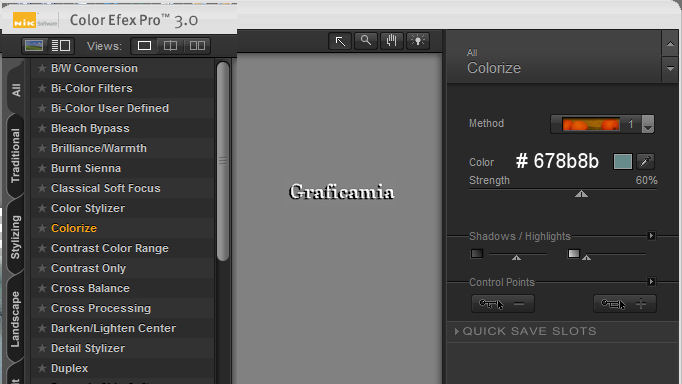Favorite Detail Stylizer with its star
This screenshot has height=384, width=682.
(x=42, y=348)
